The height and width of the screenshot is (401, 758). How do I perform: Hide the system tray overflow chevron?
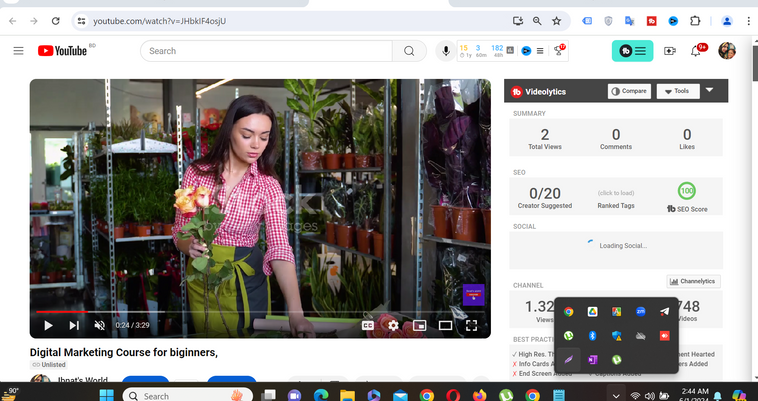click(617, 395)
